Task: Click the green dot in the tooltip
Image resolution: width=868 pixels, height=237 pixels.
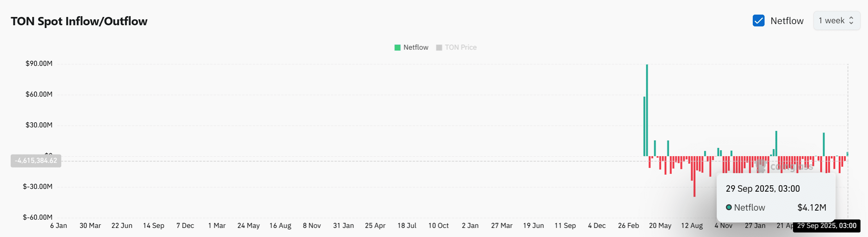Action: [x=729, y=207]
